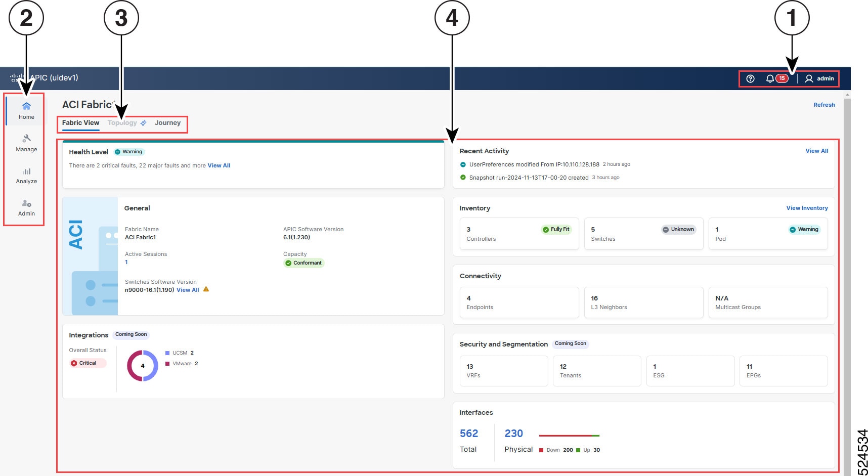Viewport: 868px width, 476px height.
Task: Open the Active Sessions count 1 link
Action: point(126,262)
